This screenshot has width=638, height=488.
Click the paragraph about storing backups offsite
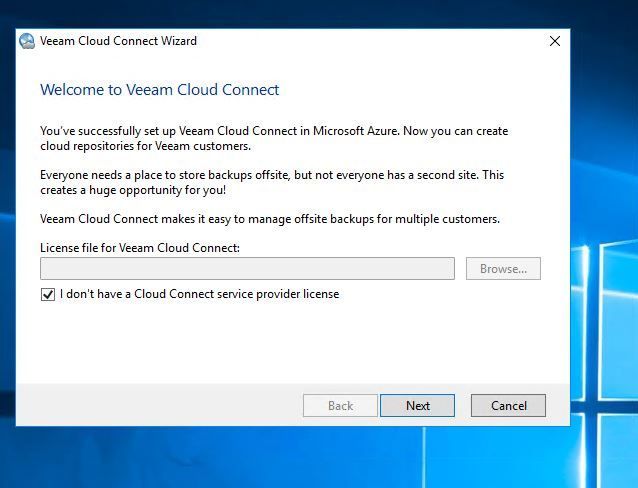point(272,182)
